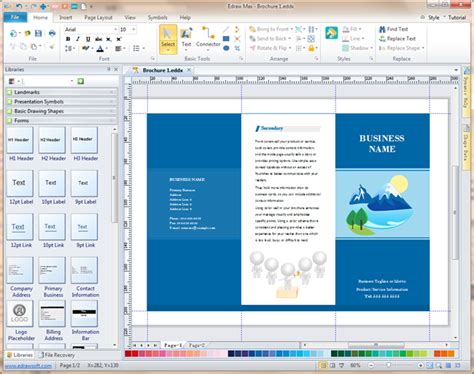Screen dimensions: 474x374
Task: Open the font name Arial dropdown
Action: pos(116,29)
